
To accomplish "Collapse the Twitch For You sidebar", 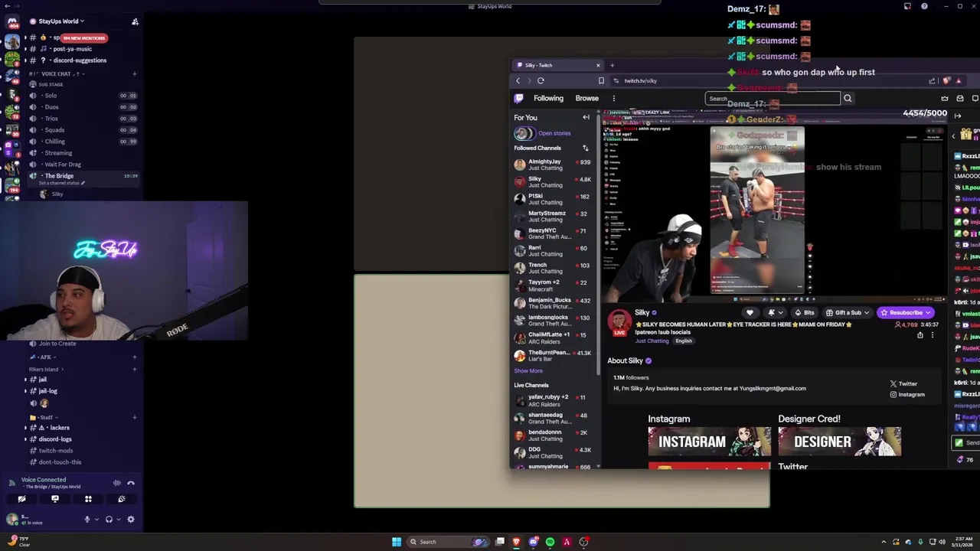I will click(x=586, y=118).
